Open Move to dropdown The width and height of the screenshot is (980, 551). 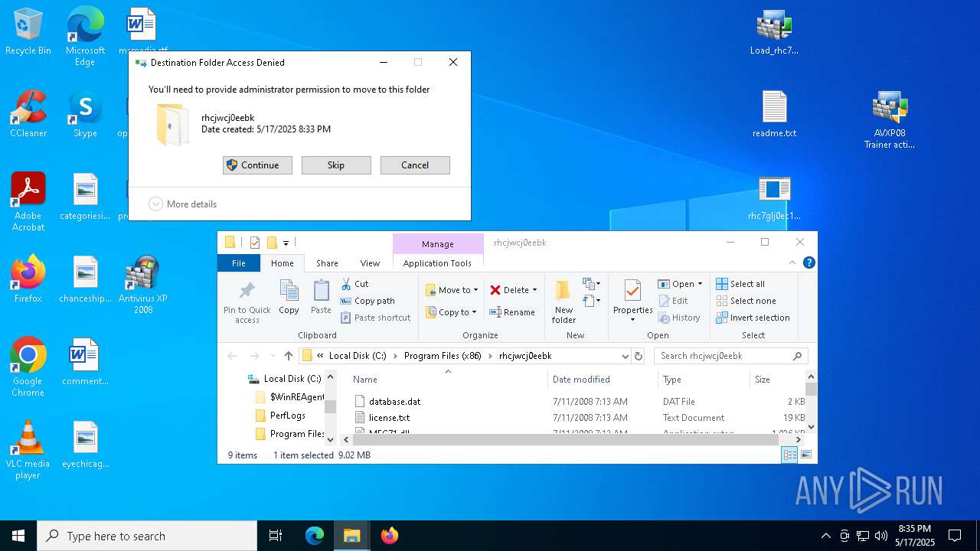(x=452, y=290)
